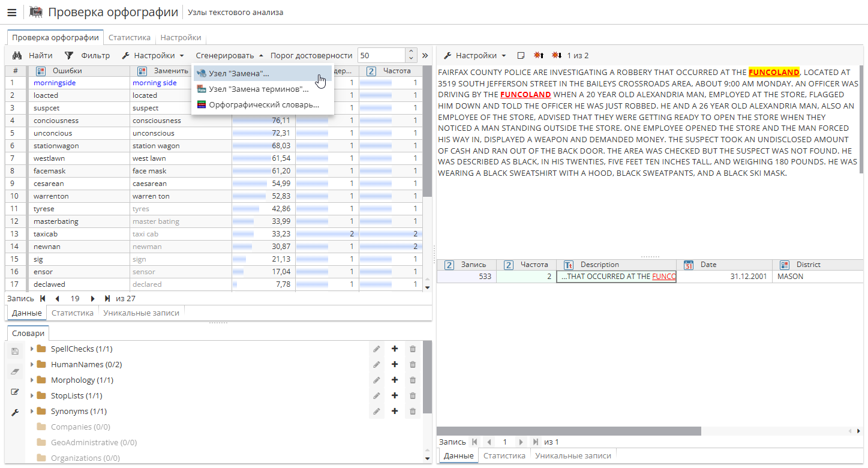Sort by the Частота column in errors grid
Viewport: 868px width, 468px height.
click(x=391, y=71)
